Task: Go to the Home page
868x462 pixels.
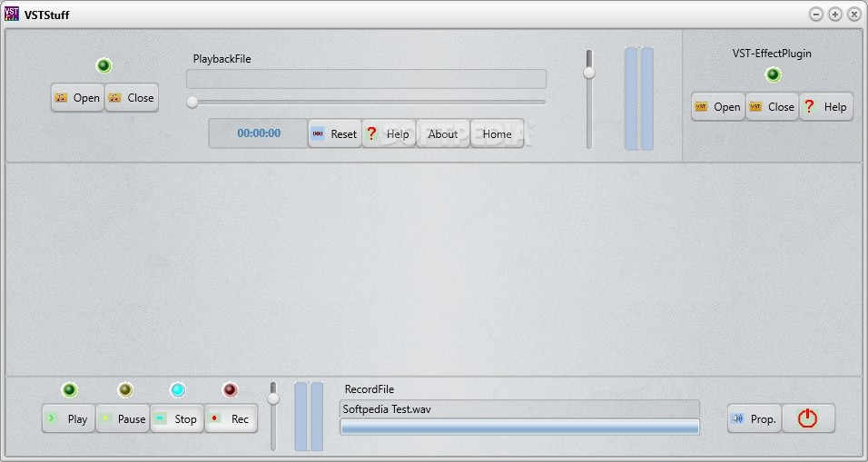Action: pos(498,134)
